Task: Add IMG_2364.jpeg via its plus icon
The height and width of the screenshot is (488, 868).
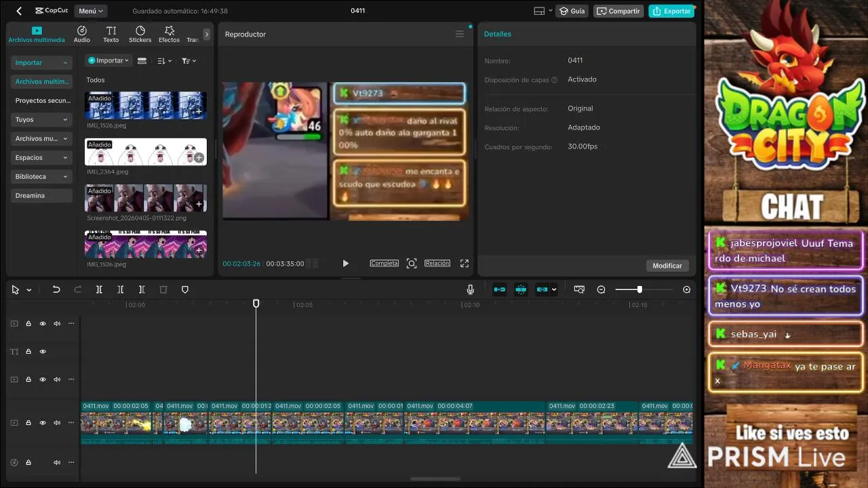Action: click(199, 157)
